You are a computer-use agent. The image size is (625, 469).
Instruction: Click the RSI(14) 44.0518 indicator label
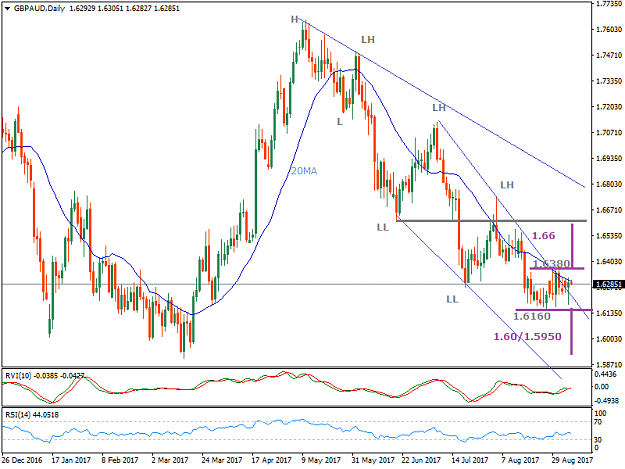point(32,415)
